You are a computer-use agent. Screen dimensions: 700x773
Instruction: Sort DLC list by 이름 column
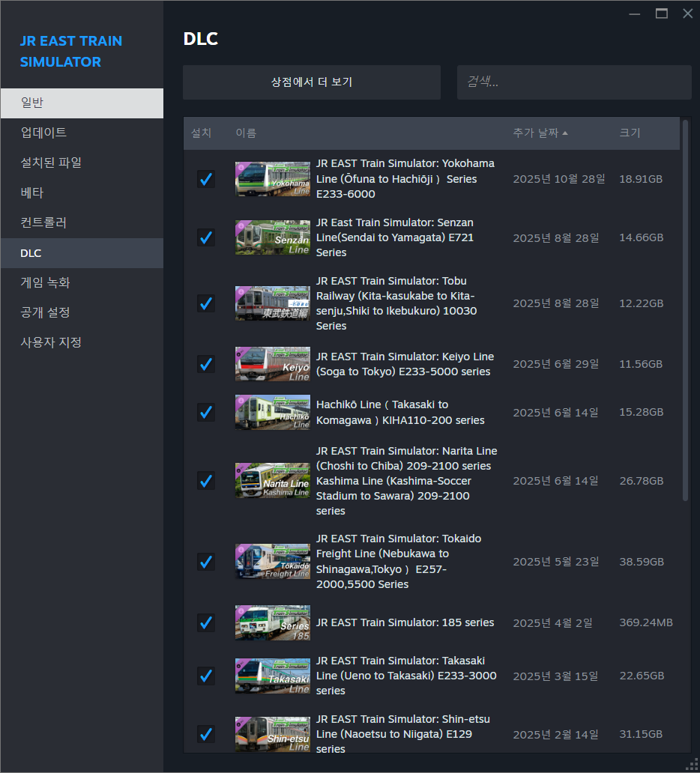click(x=246, y=133)
